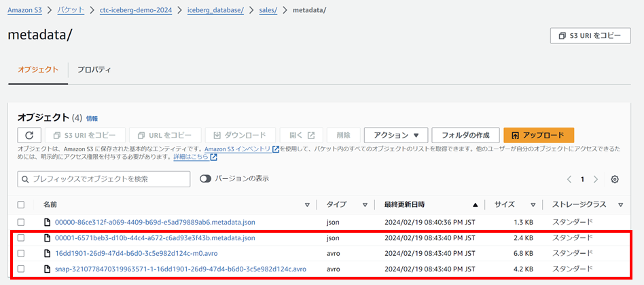Sort by 最終更新日時 column arrow
Viewport: 644px width, 285px height.
[476, 205]
